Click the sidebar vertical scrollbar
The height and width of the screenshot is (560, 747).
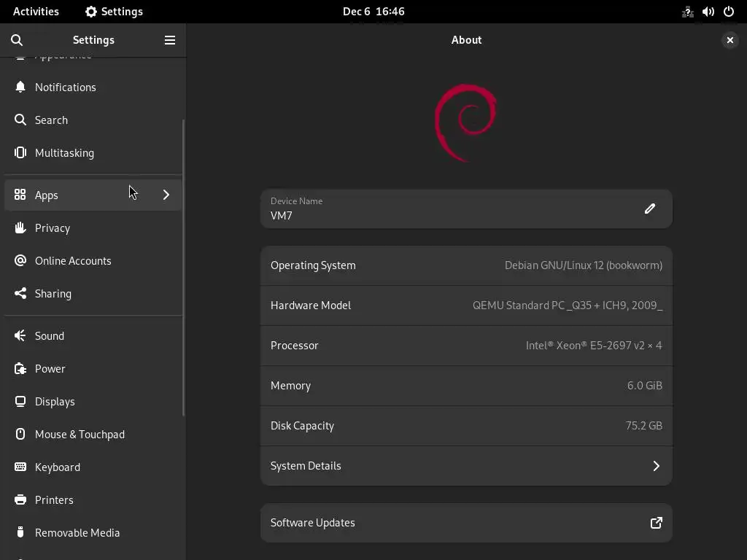pyautogui.click(x=183, y=268)
